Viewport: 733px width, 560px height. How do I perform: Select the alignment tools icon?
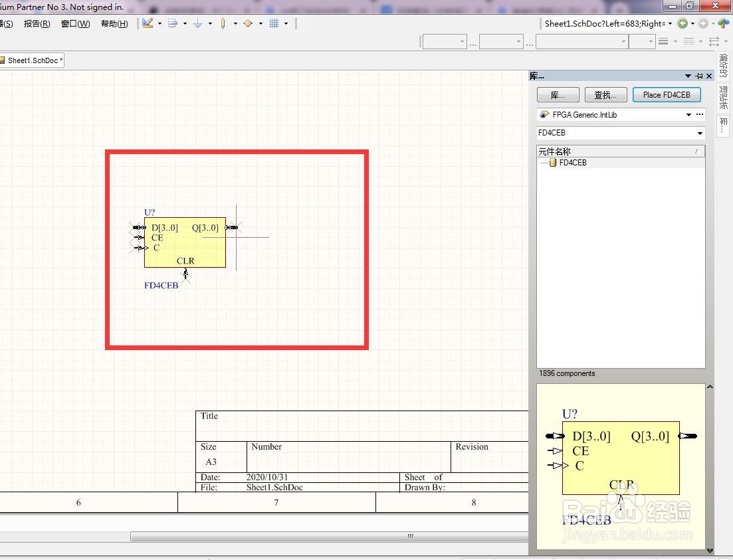coord(173,23)
